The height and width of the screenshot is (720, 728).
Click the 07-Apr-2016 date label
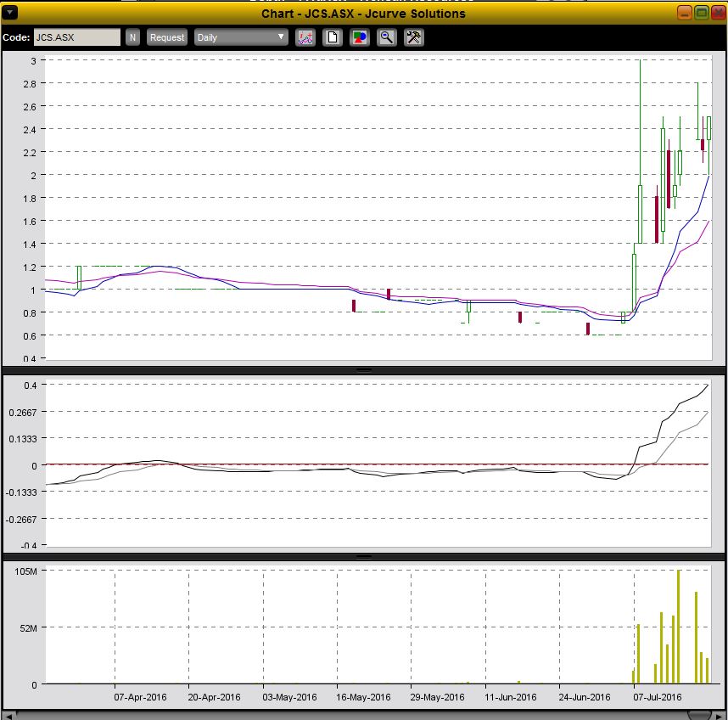(x=140, y=697)
